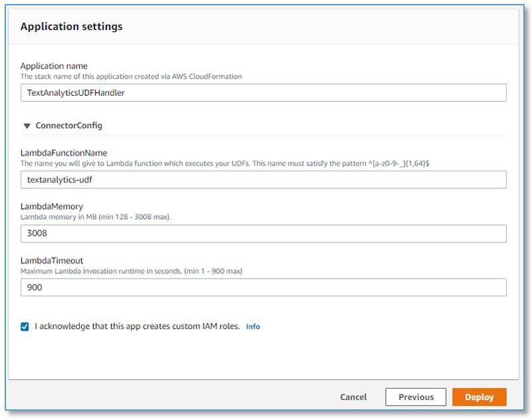Viewport: 532px width, 420px height.
Task: Collapse the ConnectorConfig disclosure triangle
Action: pyautogui.click(x=27, y=126)
